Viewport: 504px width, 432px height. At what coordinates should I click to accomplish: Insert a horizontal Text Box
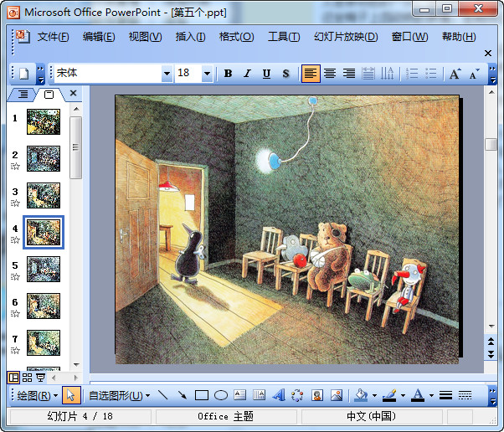pos(239,395)
